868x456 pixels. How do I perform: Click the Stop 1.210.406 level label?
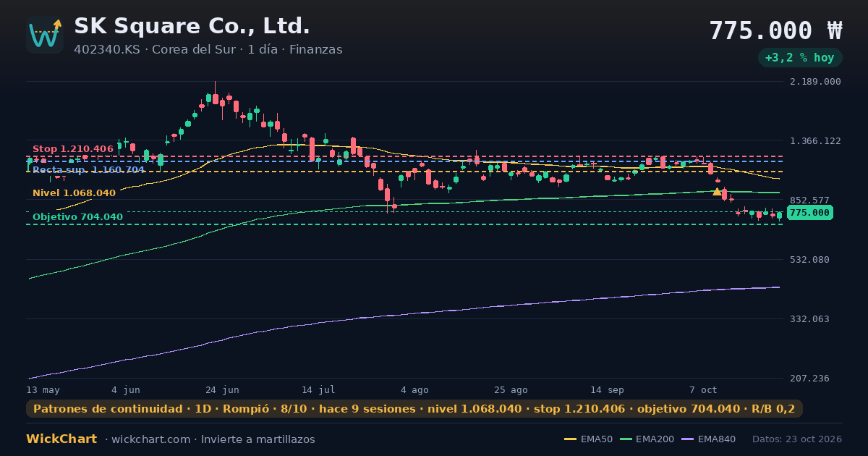[x=73, y=149]
